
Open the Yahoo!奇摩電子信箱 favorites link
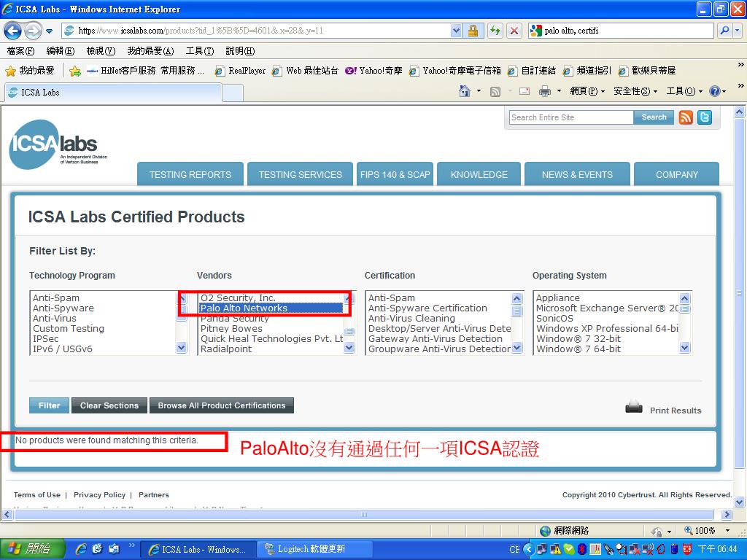tap(455, 71)
